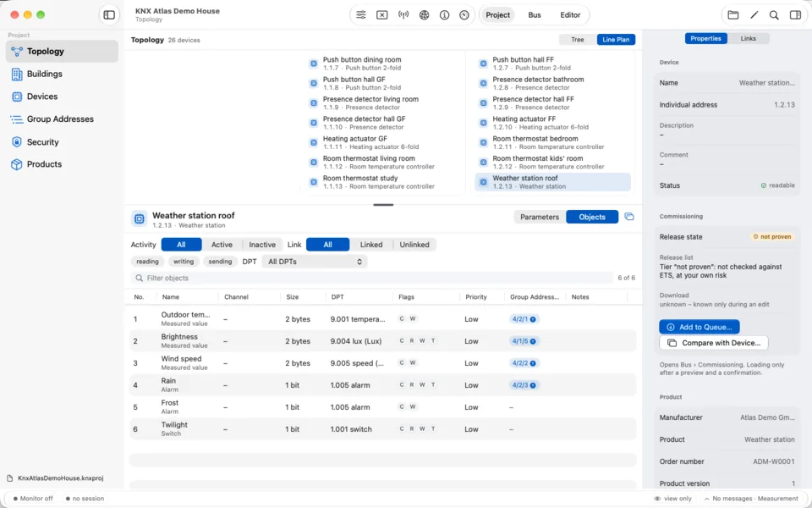Open Security in the sidebar
812x508 pixels.
pos(62,142)
